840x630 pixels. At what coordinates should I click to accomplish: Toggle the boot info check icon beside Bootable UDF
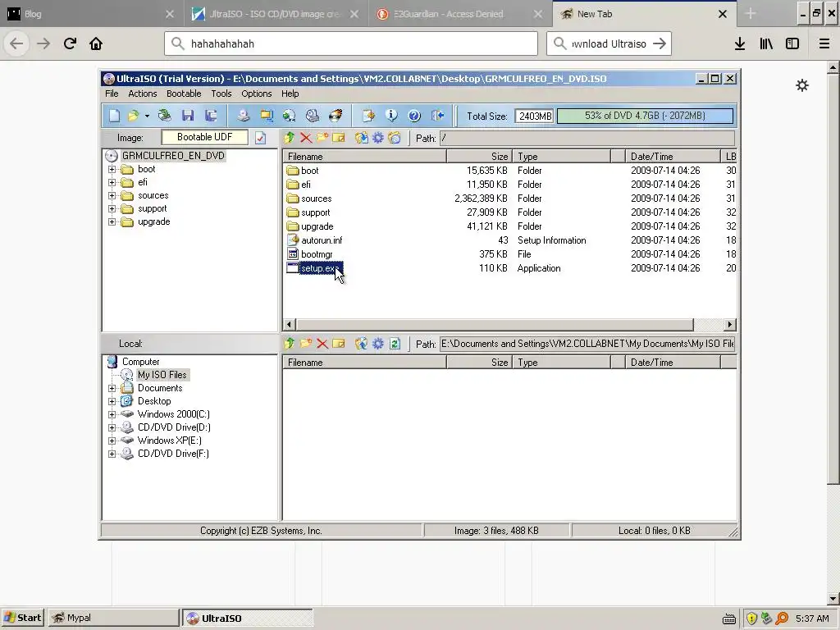coord(260,138)
